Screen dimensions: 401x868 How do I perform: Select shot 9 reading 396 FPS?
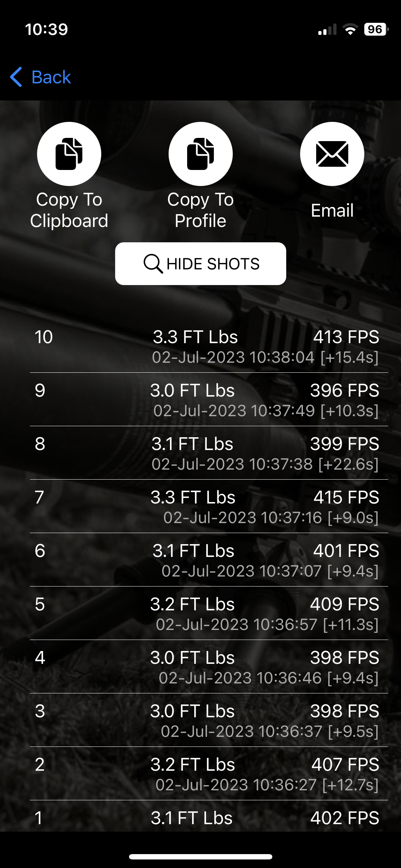point(209,399)
